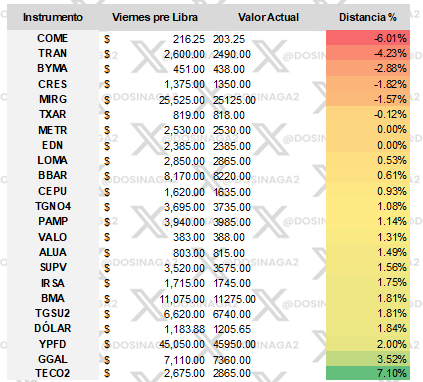
Task: Select the -2.88% distance cell
Action: [368, 68]
